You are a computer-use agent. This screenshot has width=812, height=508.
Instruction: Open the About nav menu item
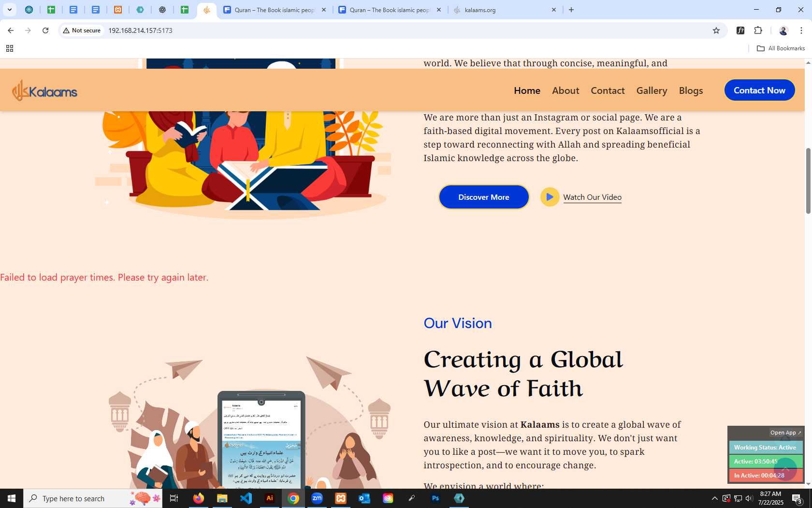(x=565, y=90)
